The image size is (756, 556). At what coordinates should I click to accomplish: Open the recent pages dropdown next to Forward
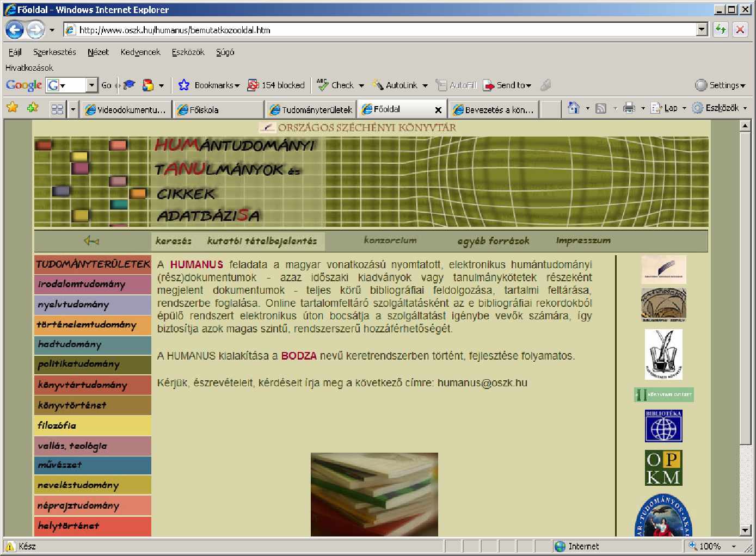tap(52, 30)
